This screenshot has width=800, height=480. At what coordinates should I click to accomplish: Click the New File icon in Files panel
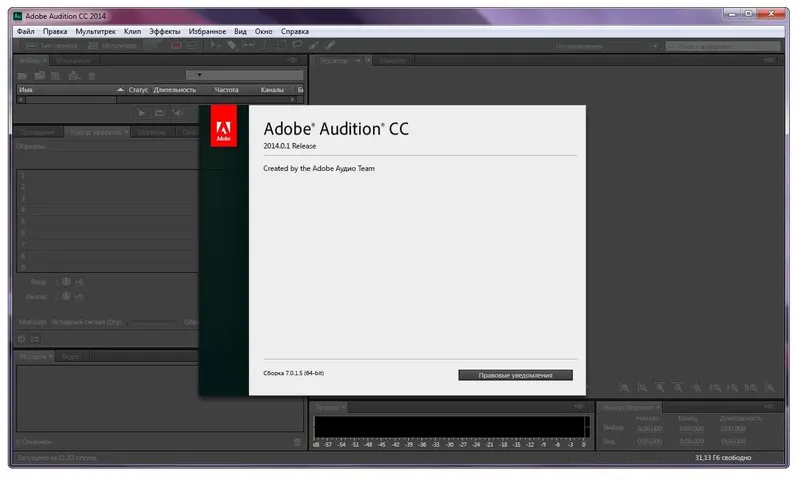pos(56,76)
